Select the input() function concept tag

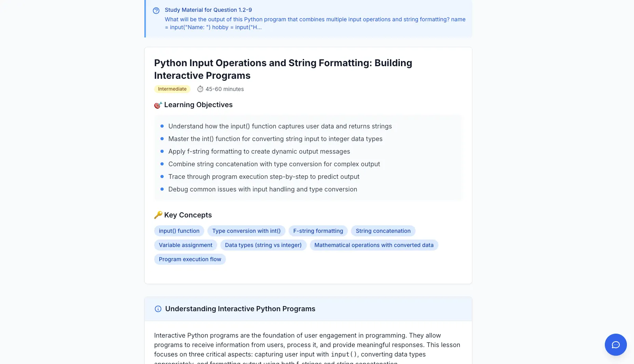tap(179, 231)
